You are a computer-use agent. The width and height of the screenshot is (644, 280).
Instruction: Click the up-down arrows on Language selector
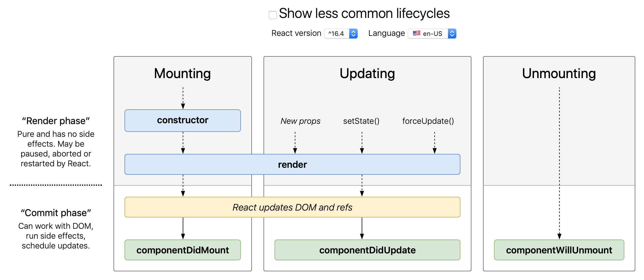[452, 33]
